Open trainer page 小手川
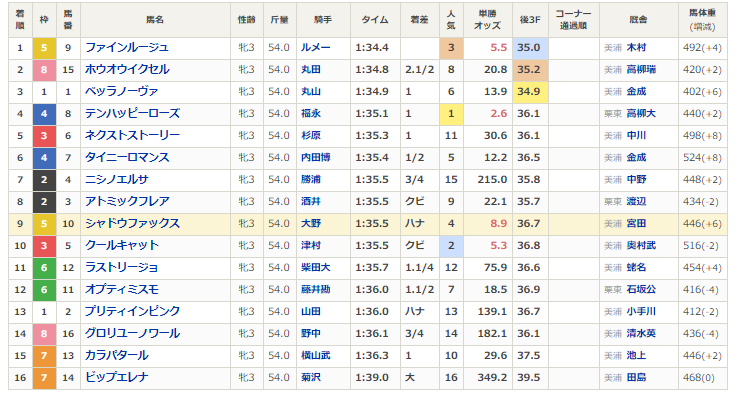 (x=641, y=311)
